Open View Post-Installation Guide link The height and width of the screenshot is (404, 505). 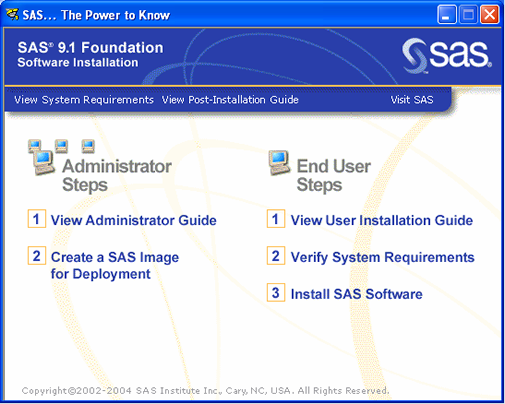(x=230, y=100)
